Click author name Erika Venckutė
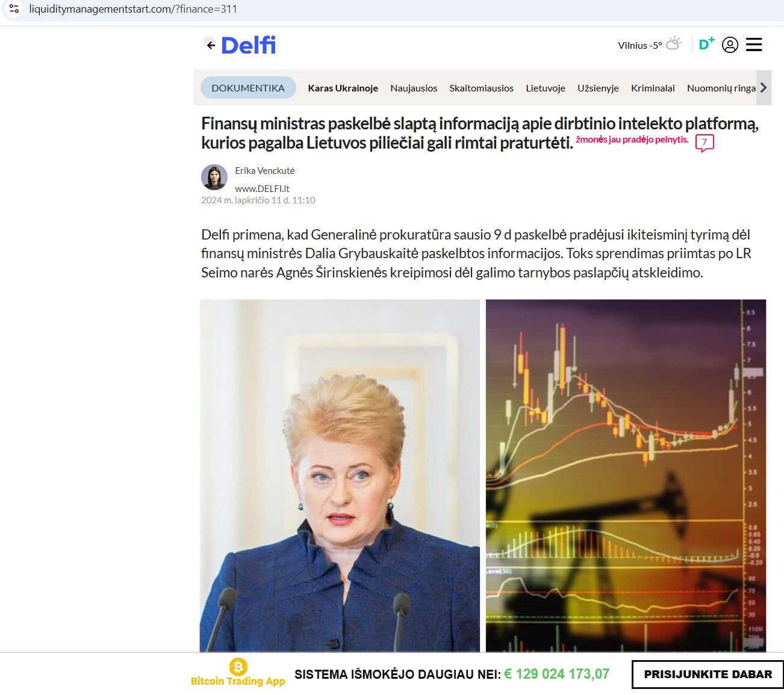 (x=265, y=171)
